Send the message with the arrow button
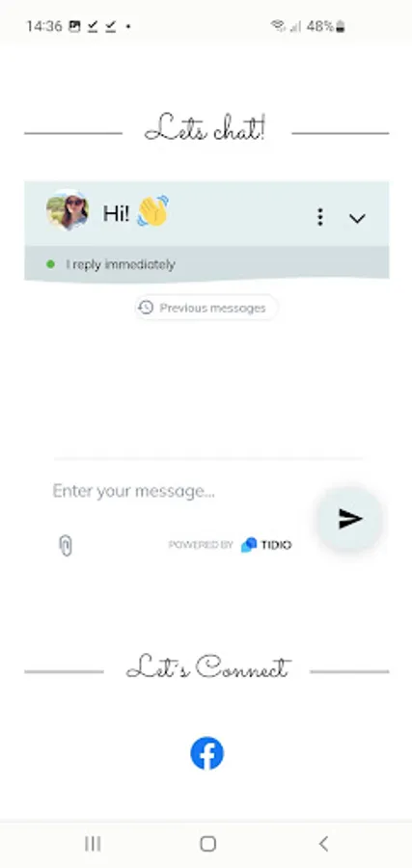The width and height of the screenshot is (412, 868). point(350,519)
